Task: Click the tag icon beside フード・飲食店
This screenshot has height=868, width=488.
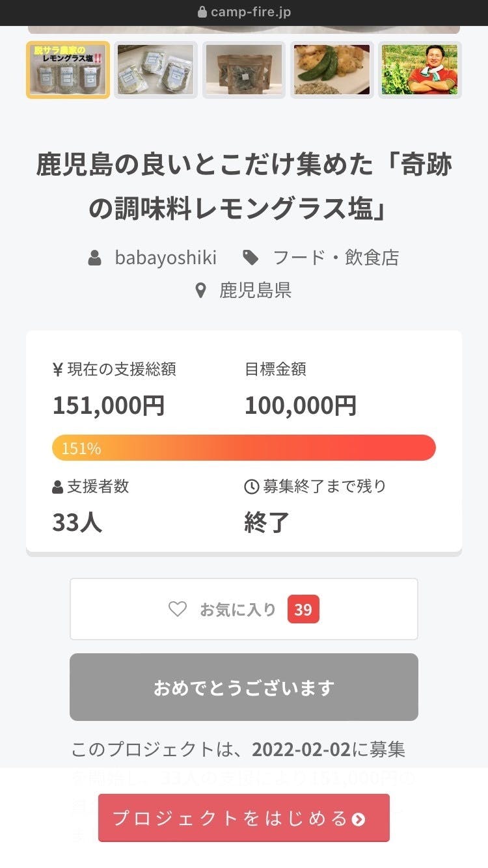Action: [x=250, y=258]
